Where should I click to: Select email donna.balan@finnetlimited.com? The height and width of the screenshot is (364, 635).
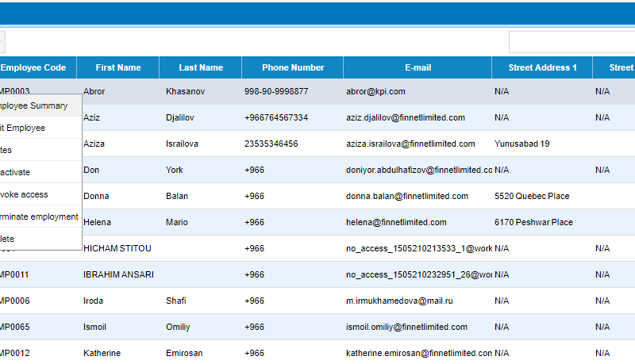407,196
